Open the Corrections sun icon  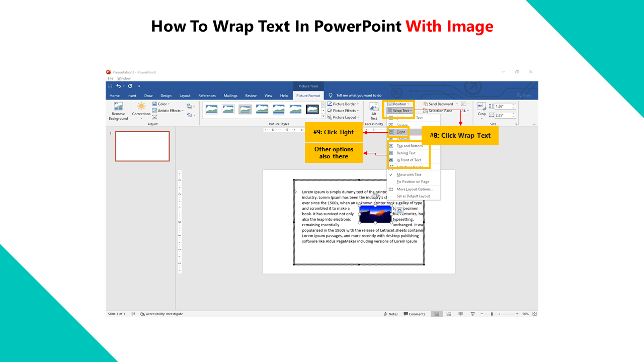tap(141, 106)
